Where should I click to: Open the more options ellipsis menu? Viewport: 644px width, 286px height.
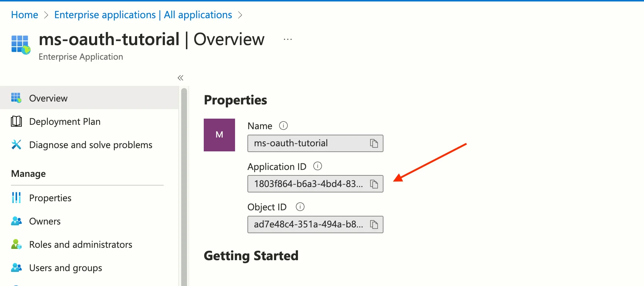[x=288, y=39]
